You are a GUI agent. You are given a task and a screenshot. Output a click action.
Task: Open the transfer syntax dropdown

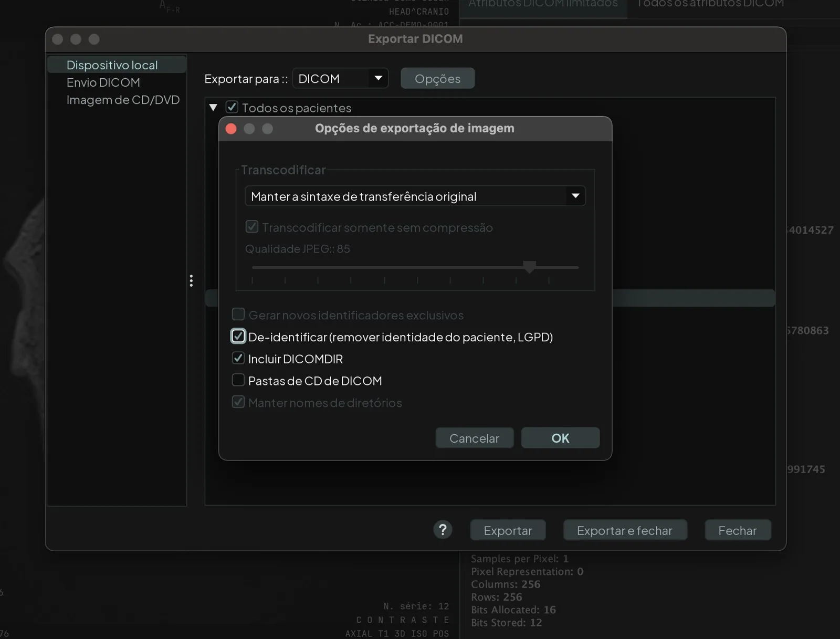(415, 196)
